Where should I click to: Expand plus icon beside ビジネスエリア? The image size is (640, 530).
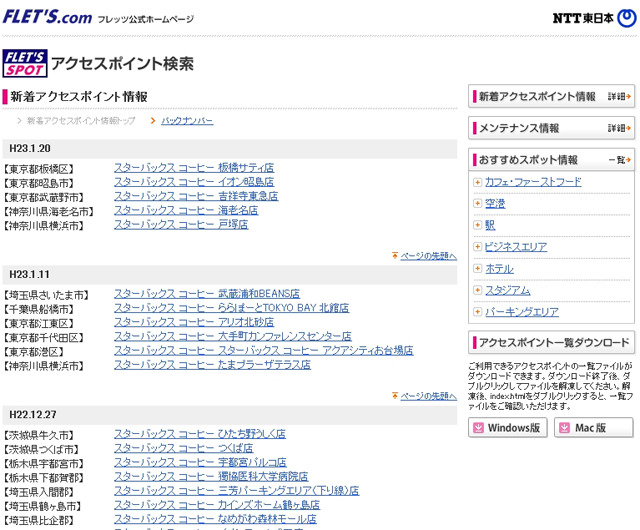click(x=477, y=246)
